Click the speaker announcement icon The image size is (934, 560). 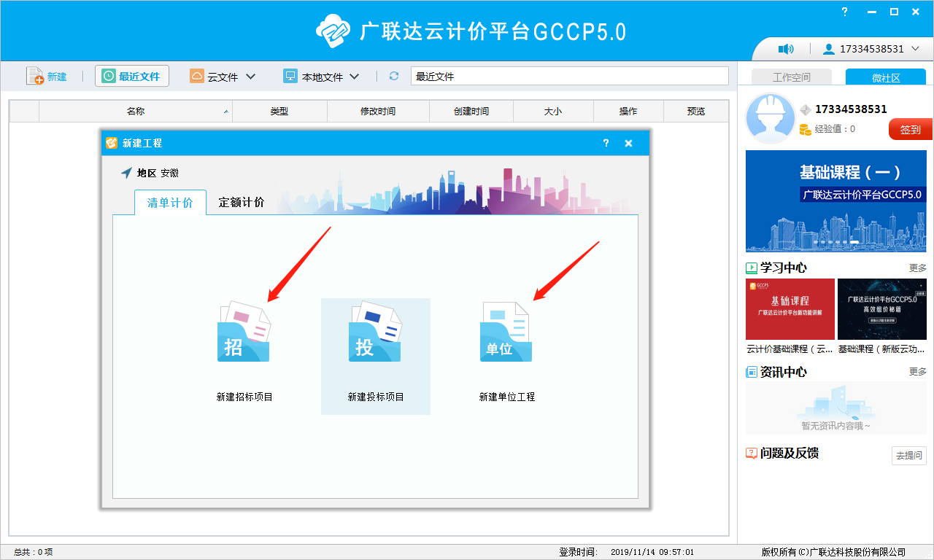786,49
